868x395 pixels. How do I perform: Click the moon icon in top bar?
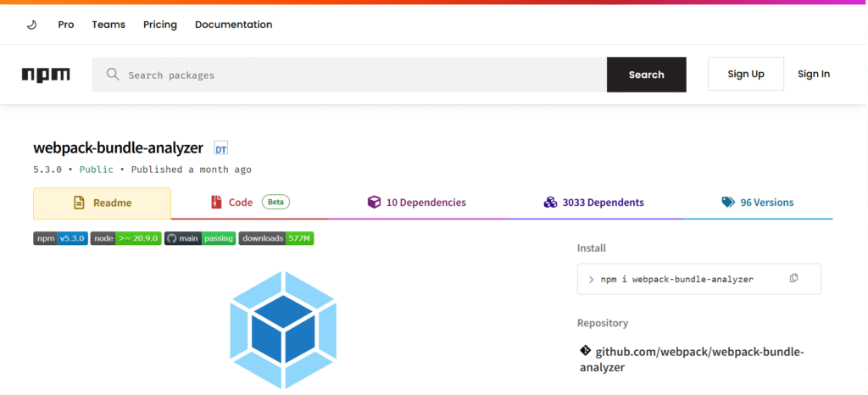pos(31,25)
